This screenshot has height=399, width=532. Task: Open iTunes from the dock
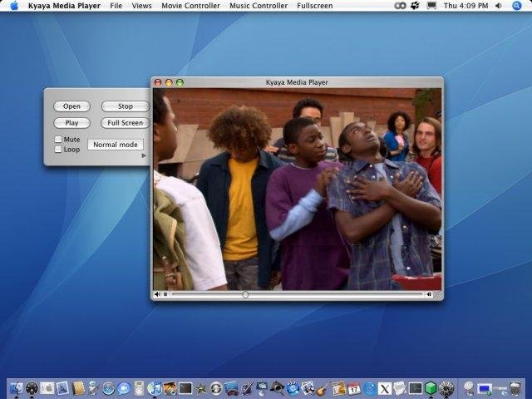click(155, 388)
